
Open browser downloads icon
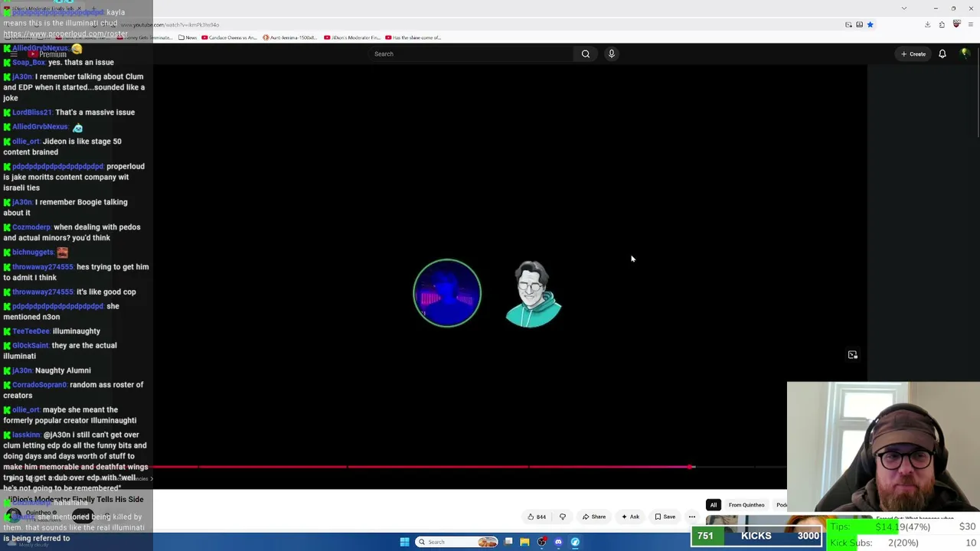927,24
